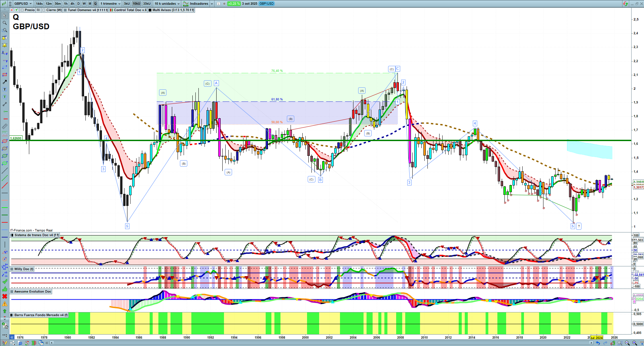Toggle the Barra Fuerza Fondo Mercado v4 label
Screen dimensions: 644x346
pos(39,315)
